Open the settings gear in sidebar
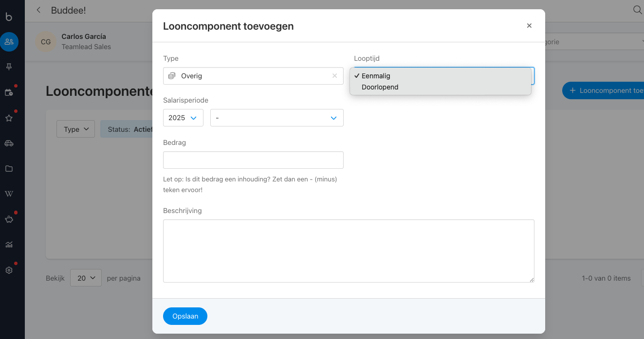This screenshot has height=339, width=644. [9, 270]
